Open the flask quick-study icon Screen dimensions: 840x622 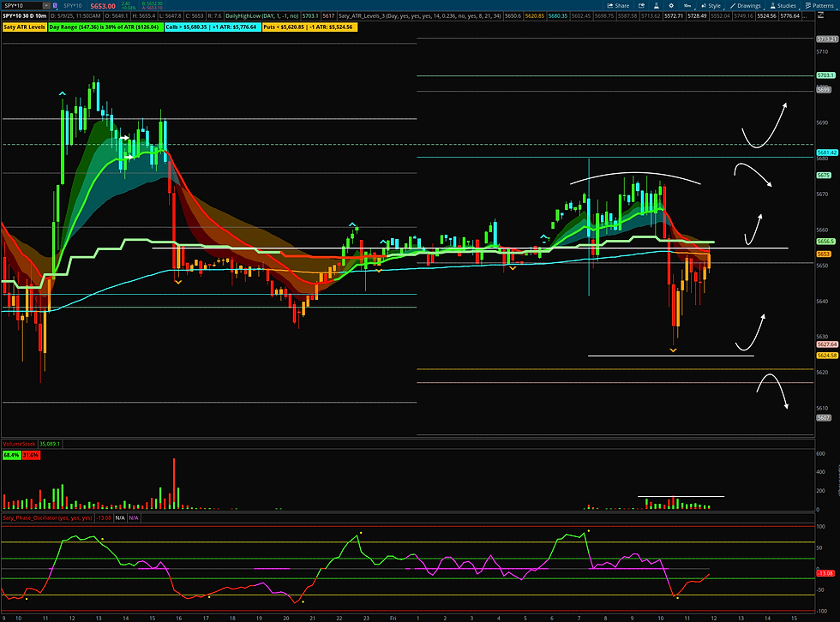pyautogui.click(x=657, y=5)
